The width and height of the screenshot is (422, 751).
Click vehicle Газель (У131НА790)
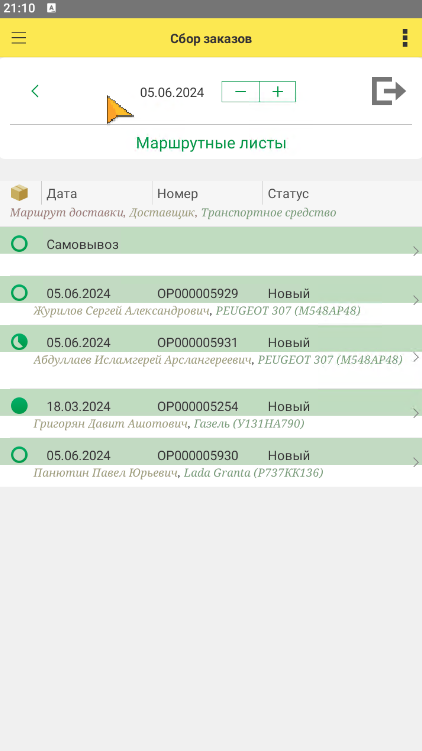(249, 424)
